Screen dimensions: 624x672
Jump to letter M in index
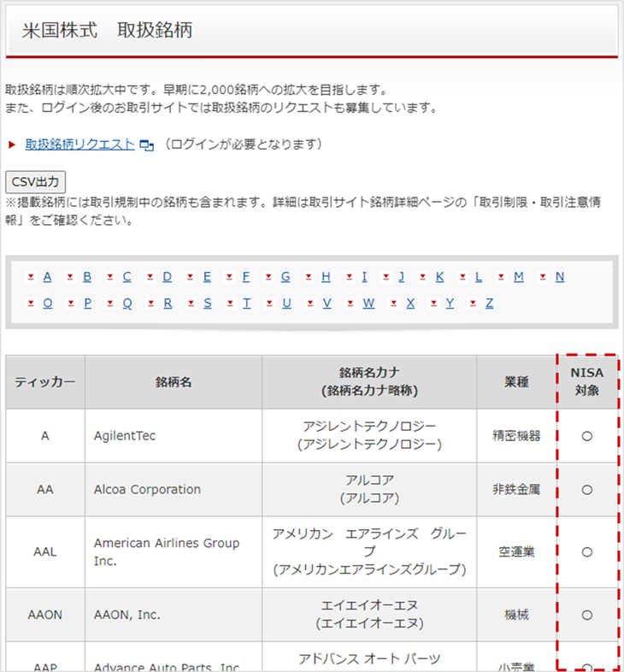519,276
